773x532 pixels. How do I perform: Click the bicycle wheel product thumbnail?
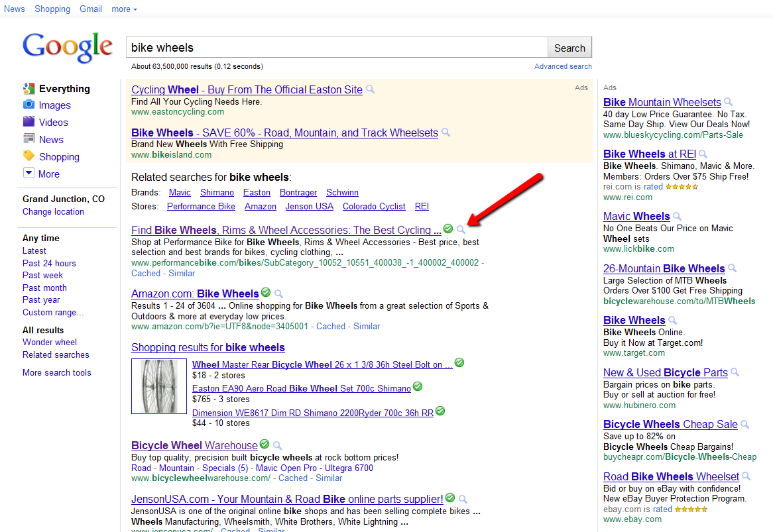point(159,386)
